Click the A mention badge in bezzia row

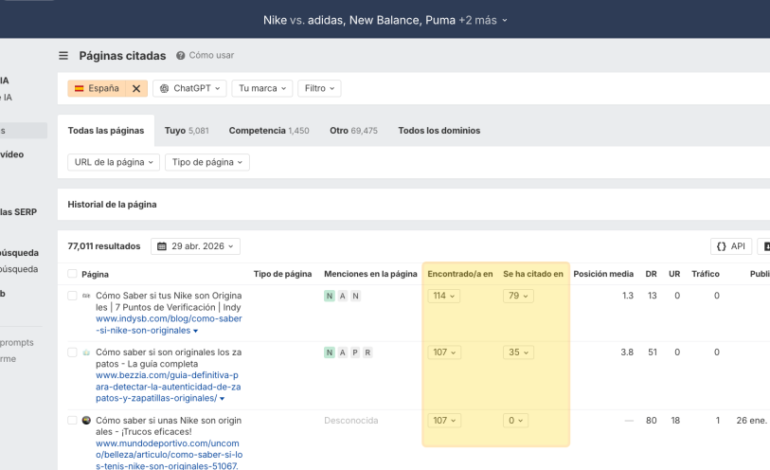343,352
